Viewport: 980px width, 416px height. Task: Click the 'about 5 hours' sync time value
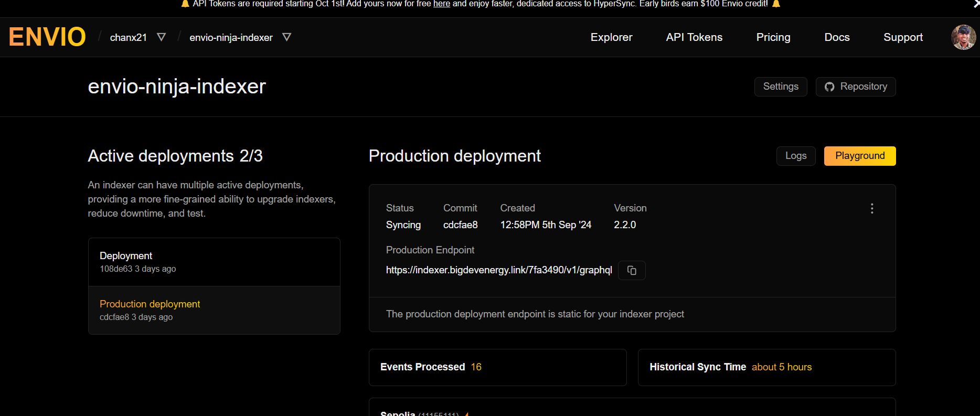(782, 367)
